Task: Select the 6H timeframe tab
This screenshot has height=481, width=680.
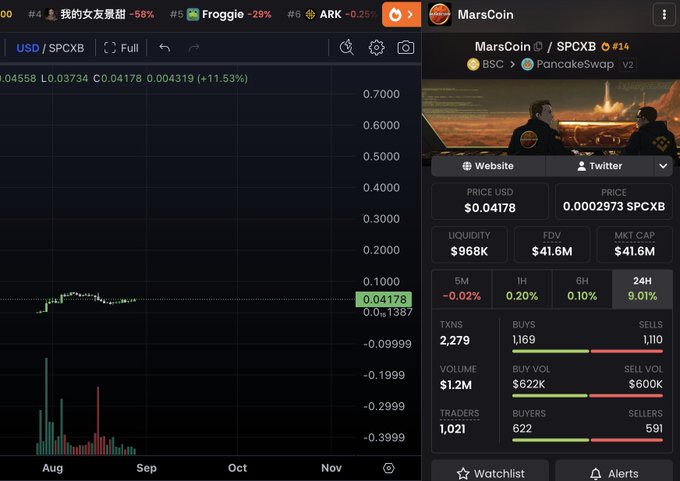Action: click(x=582, y=289)
